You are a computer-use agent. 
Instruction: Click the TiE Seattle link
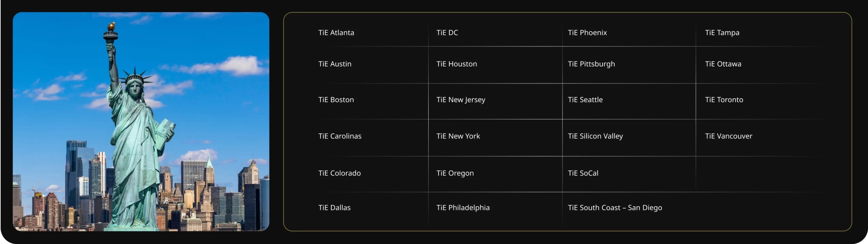(585, 99)
